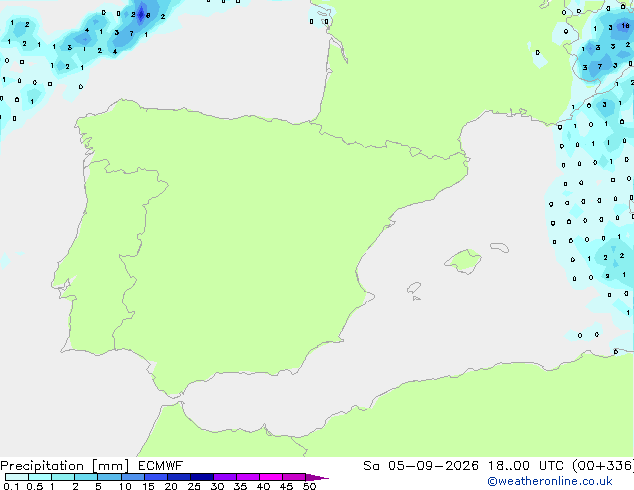
Task: Click the "(00+336)" forecast offset text
Action: (x=603, y=466)
